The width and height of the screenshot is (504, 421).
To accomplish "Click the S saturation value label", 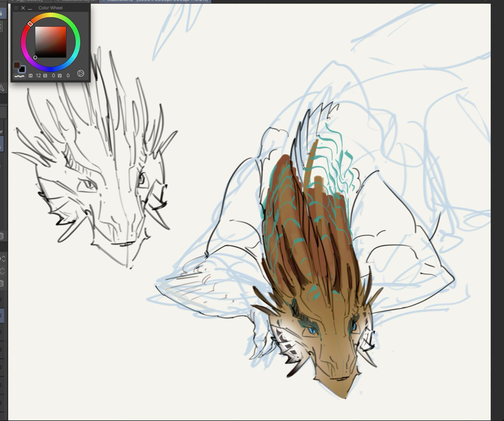I will pyautogui.click(x=45, y=76).
